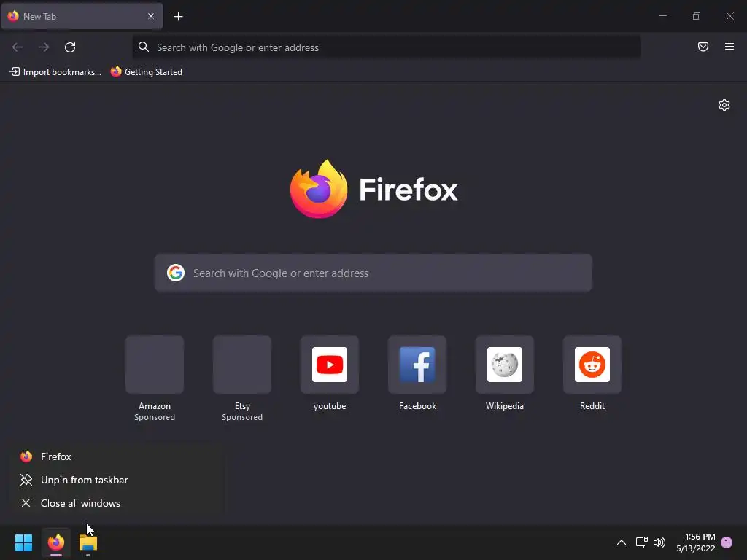The width and height of the screenshot is (747, 560).
Task: Open the Getting Started bookmark
Action: [147, 72]
